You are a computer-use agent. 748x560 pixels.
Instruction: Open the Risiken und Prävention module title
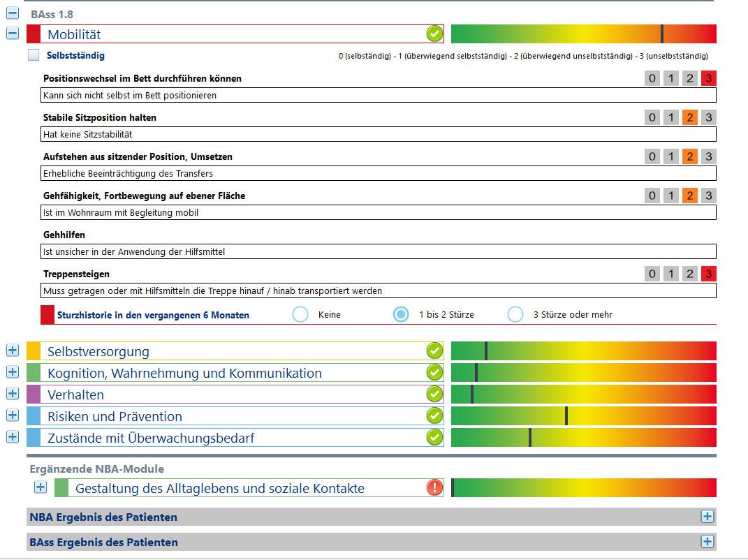click(x=115, y=416)
